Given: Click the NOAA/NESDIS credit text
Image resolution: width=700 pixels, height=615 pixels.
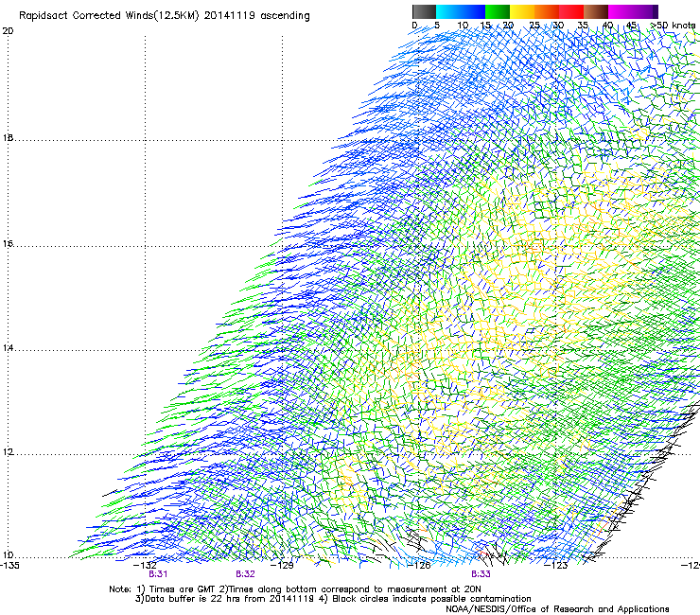Looking at the screenshot, I should pyautogui.click(x=557, y=609).
